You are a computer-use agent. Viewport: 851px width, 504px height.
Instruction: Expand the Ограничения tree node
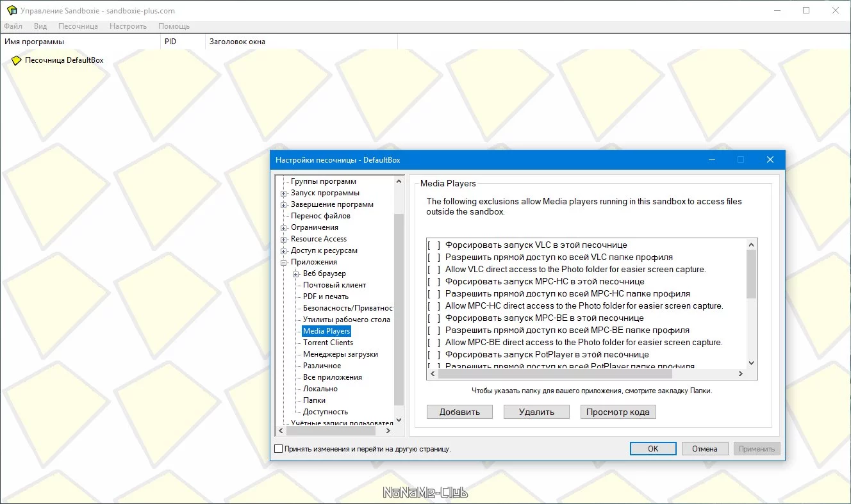pyautogui.click(x=284, y=227)
